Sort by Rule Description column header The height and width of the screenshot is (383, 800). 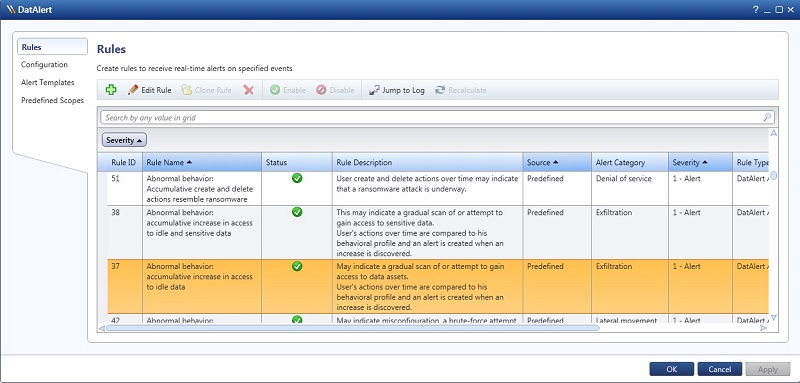428,162
